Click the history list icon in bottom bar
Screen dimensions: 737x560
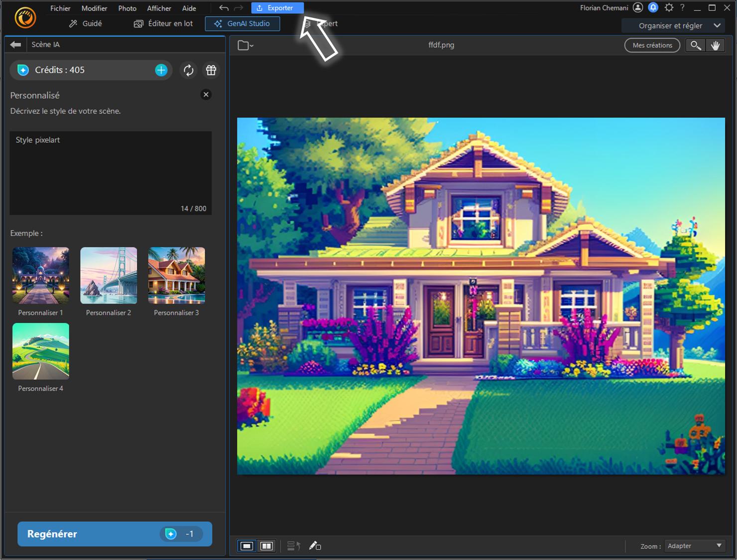pyautogui.click(x=294, y=546)
